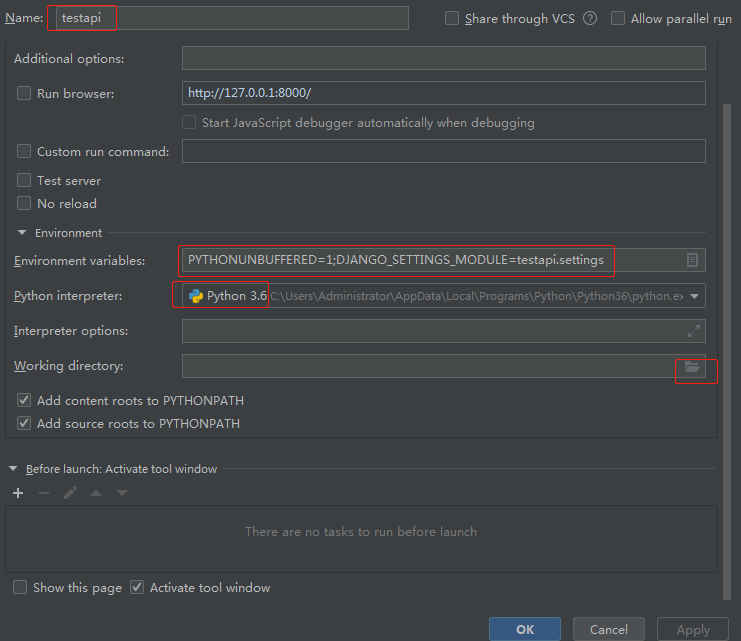The height and width of the screenshot is (641, 741).
Task: Collapse the Before launch section
Action: (13, 468)
